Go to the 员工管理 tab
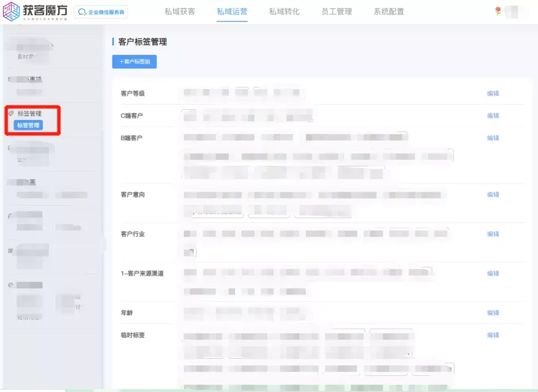The image size is (538, 392). tap(336, 11)
